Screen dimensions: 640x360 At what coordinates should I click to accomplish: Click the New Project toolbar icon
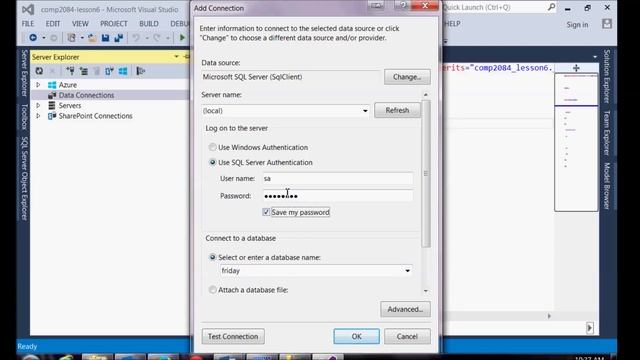click(x=71, y=38)
